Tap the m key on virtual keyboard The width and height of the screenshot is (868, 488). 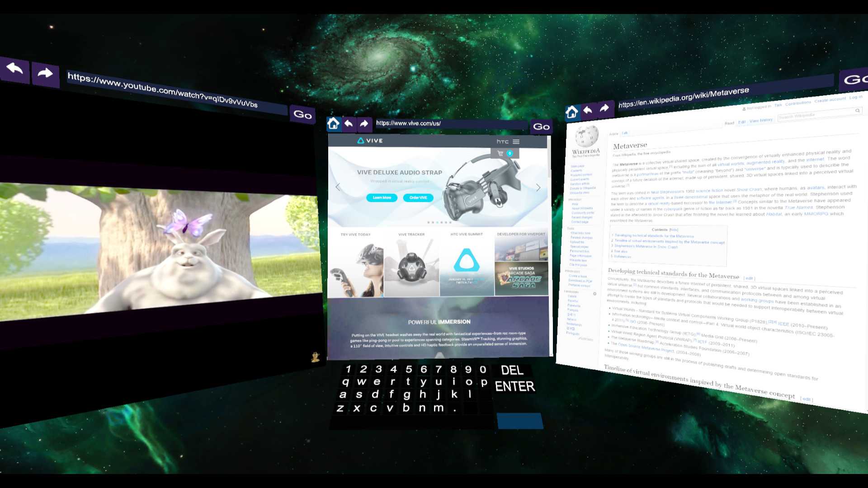point(439,408)
